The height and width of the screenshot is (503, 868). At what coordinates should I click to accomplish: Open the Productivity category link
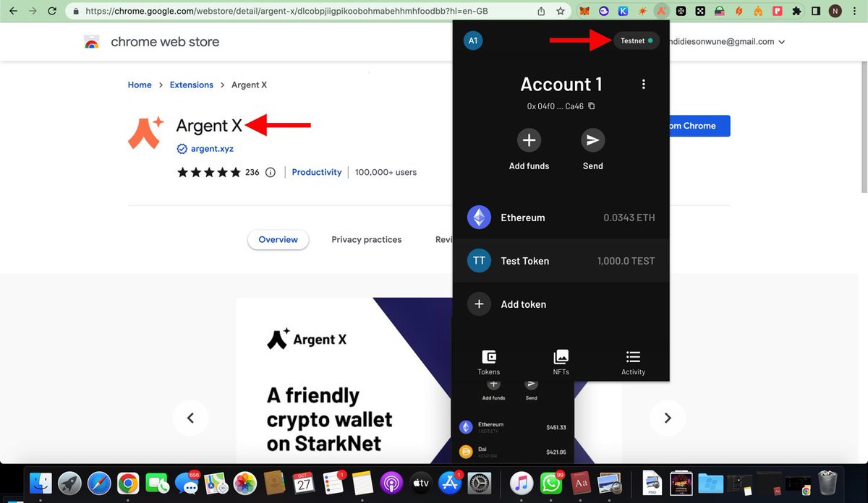pyautogui.click(x=317, y=172)
